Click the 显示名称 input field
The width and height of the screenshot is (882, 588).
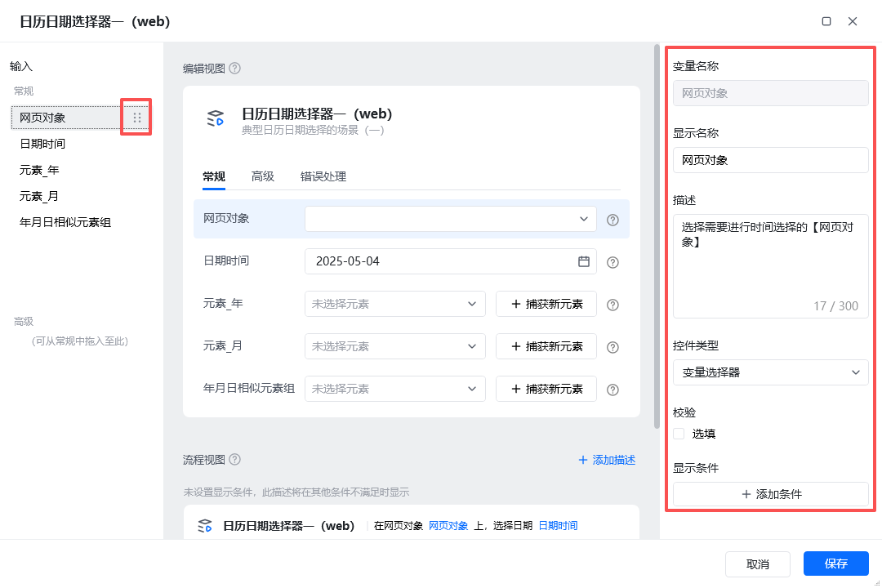[x=771, y=160]
